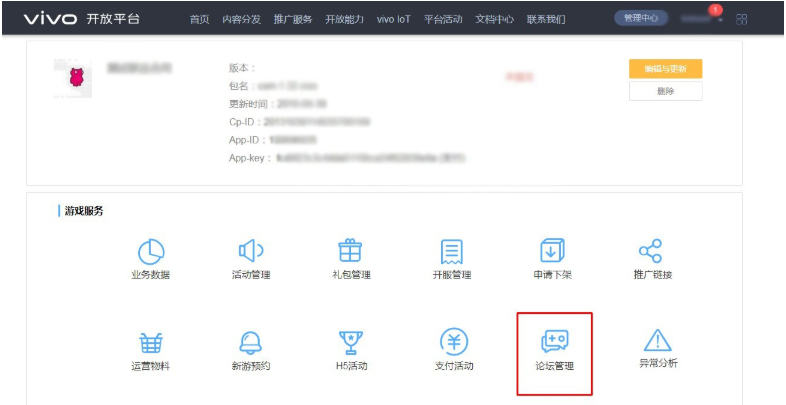Click the 礼包管理 text label
The image size is (786, 405).
(x=351, y=275)
